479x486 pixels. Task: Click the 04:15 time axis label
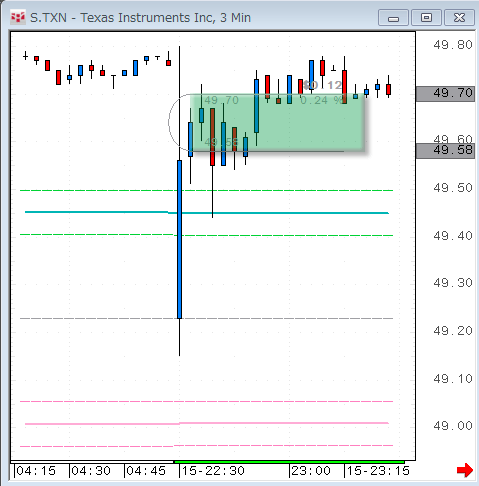(36, 471)
